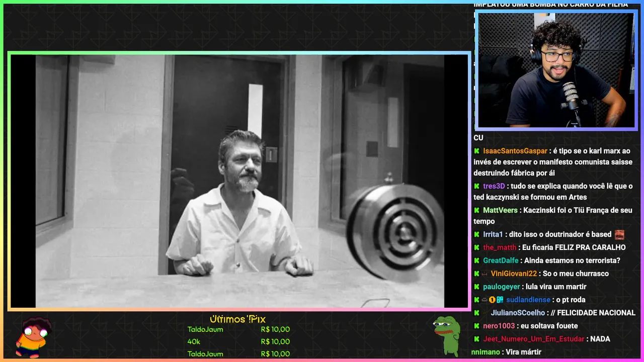Click the Kick badge on JiulianoSCoelho's row
This screenshot has height=362, width=644.
476,313
